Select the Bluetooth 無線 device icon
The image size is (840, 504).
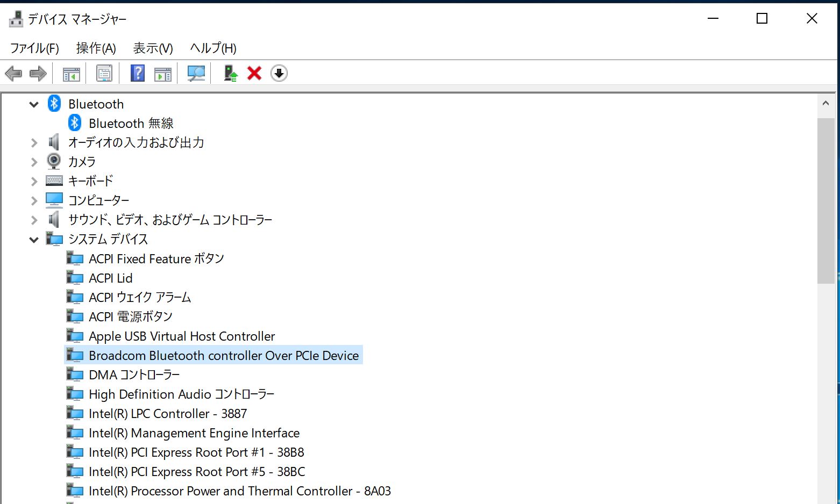[x=75, y=123]
